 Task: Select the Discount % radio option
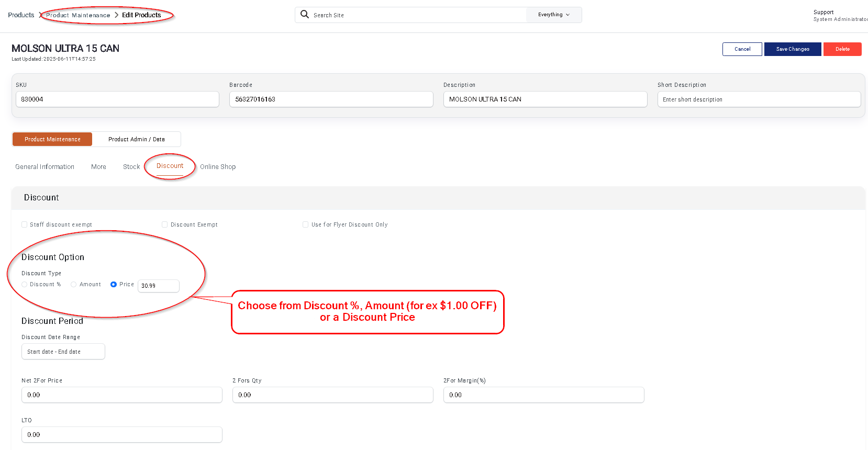coord(24,285)
